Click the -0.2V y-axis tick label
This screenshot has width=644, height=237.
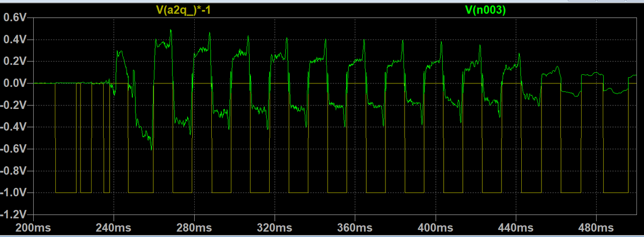(16, 105)
